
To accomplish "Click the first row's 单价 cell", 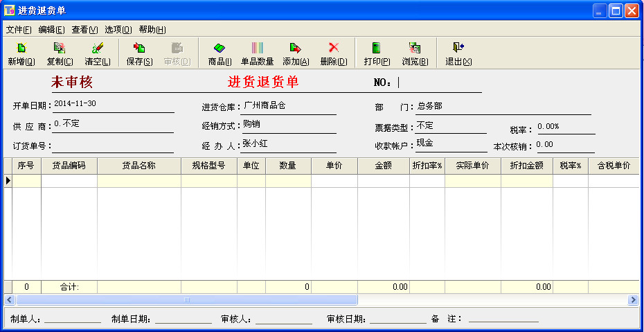I will (x=334, y=181).
